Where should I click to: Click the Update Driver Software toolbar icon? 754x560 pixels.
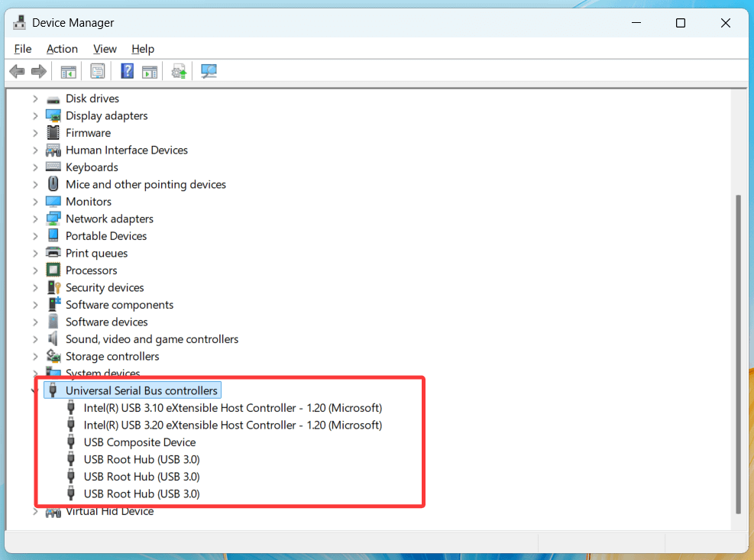(178, 70)
